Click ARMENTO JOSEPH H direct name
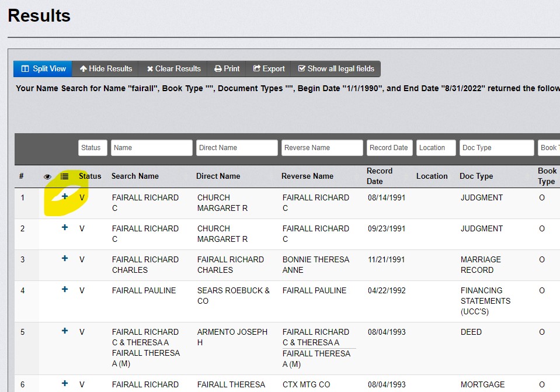 coord(232,337)
